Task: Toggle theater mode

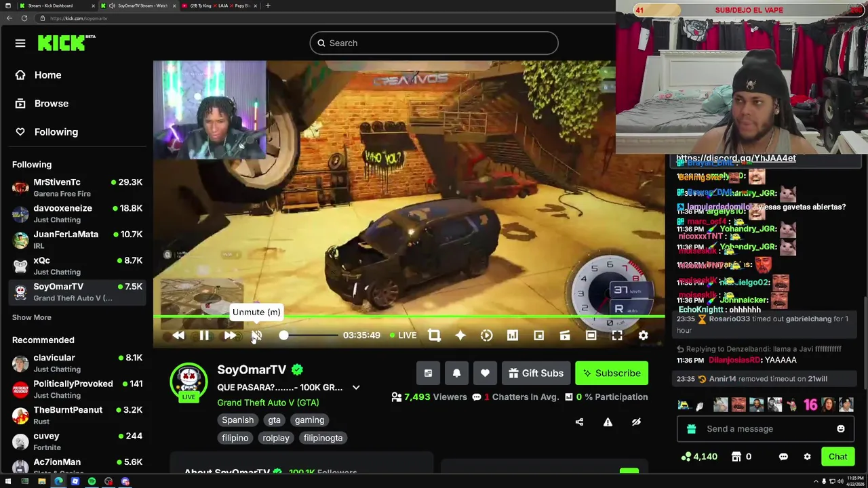Action: tap(591, 335)
